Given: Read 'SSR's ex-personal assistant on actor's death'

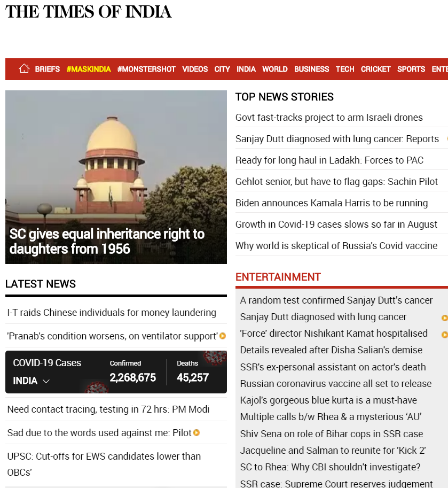Looking at the screenshot, I should tap(333, 367).
